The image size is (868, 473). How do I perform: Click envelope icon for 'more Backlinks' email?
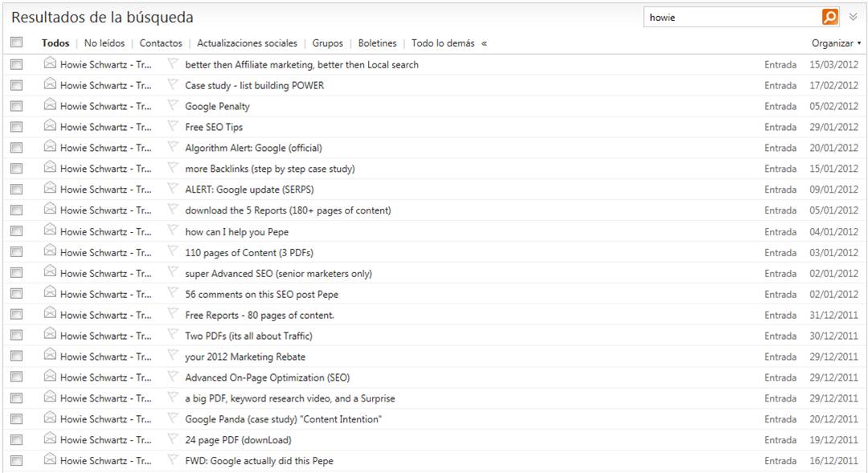[50, 166]
